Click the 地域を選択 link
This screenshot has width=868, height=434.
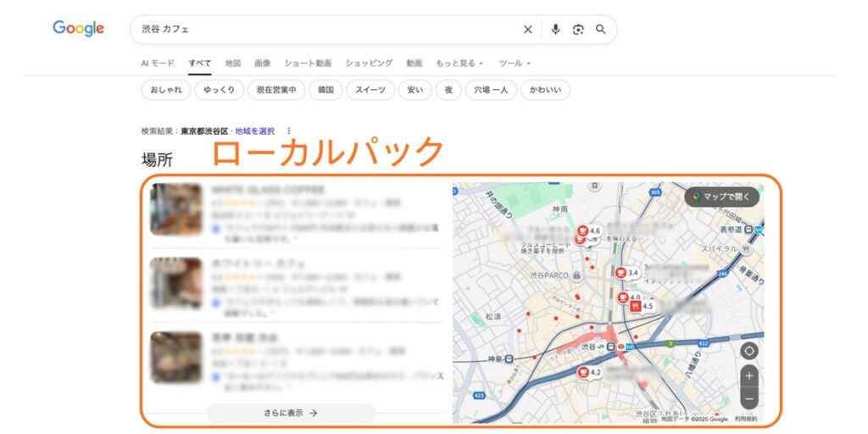tap(255, 131)
